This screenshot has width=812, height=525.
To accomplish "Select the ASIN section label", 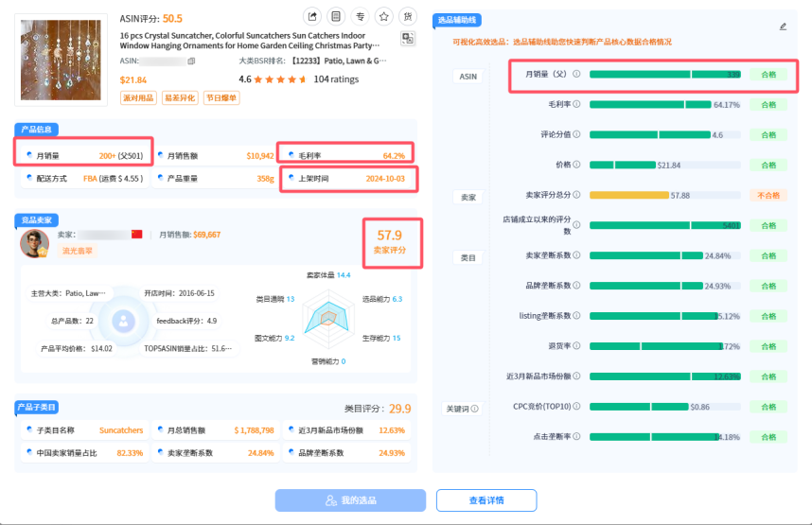I will click(x=468, y=76).
